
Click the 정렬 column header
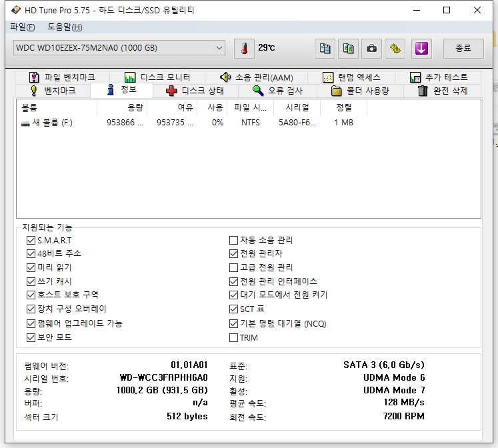point(343,108)
